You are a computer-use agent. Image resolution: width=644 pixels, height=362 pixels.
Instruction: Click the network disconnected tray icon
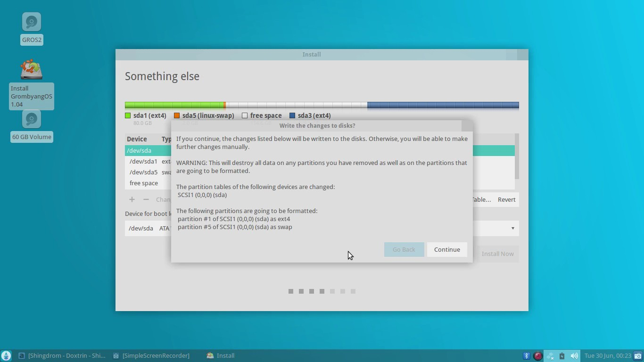point(550,356)
